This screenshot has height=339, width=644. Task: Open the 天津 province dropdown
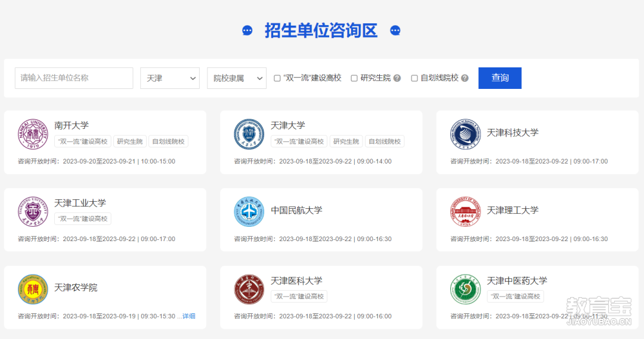pos(170,78)
